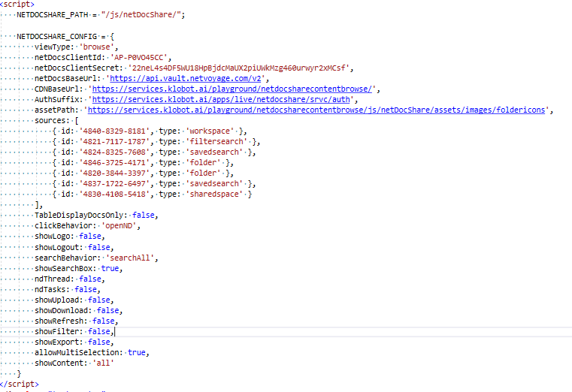Viewport: 572px width, 392px height.
Task: Click the closing /script tag
Action: pos(20,384)
